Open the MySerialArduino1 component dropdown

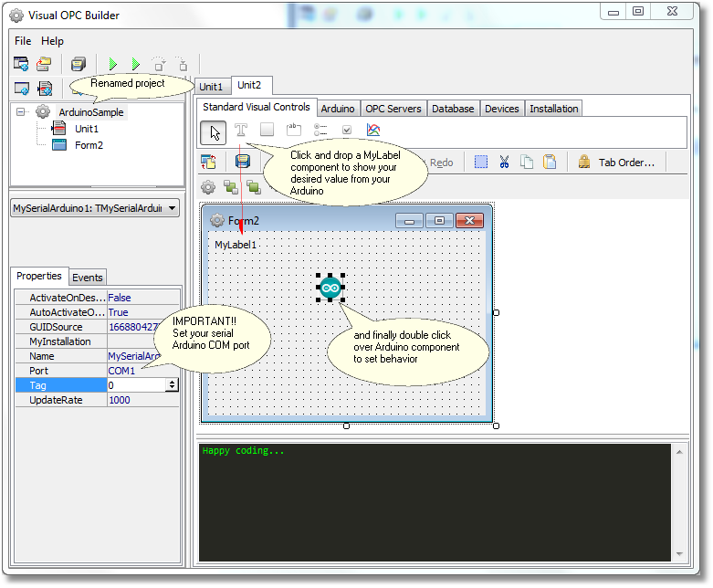click(172, 208)
